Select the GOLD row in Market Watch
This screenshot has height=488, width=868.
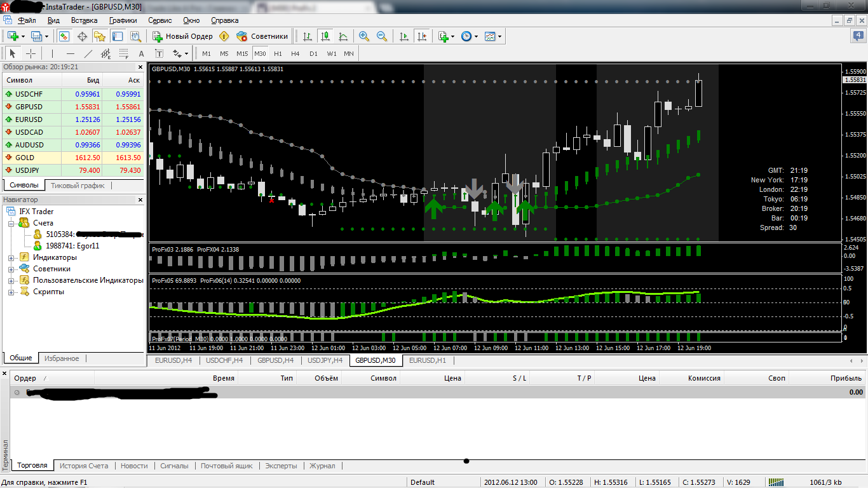74,158
